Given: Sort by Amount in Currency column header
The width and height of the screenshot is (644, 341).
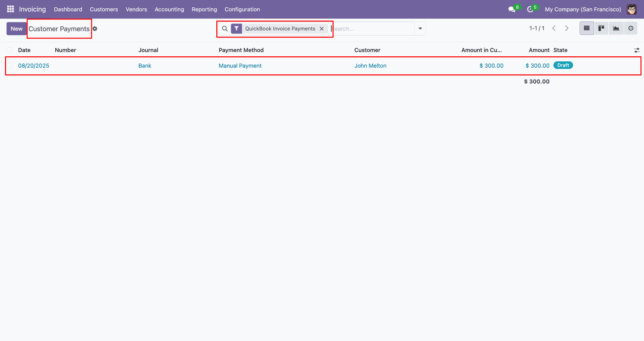Looking at the screenshot, I should point(481,50).
